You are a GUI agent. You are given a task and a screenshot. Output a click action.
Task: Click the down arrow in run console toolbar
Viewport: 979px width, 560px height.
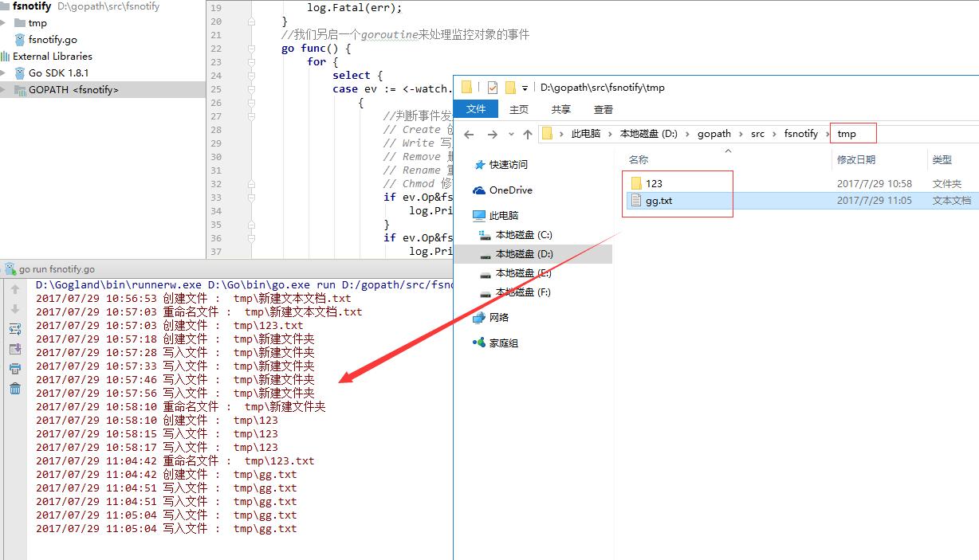coord(15,307)
